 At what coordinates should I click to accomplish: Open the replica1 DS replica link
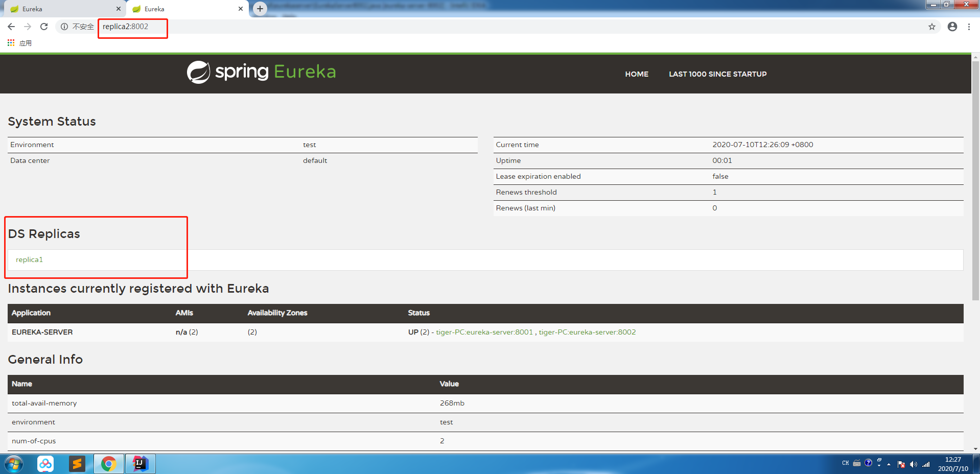(x=29, y=259)
